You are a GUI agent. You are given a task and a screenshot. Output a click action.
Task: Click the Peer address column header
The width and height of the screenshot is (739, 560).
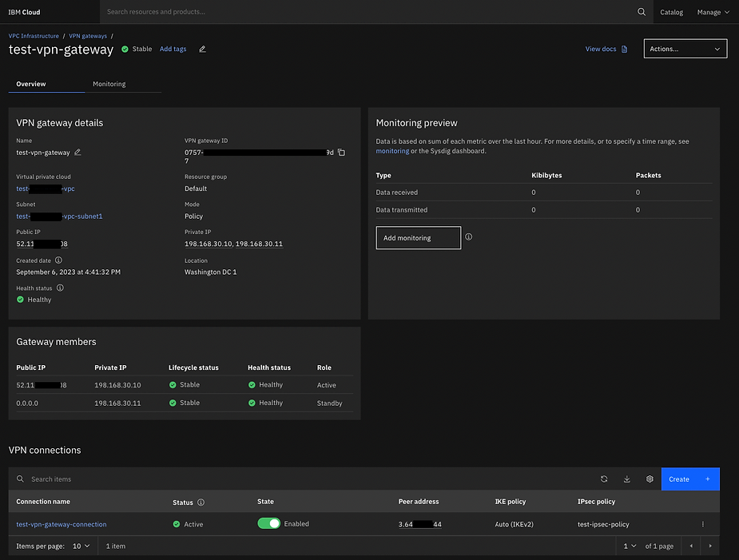click(419, 502)
